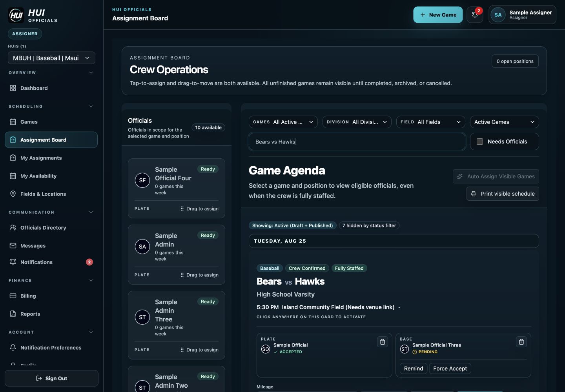Open Officials Directory in sidebar
The width and height of the screenshot is (565, 392).
[x=51, y=228]
